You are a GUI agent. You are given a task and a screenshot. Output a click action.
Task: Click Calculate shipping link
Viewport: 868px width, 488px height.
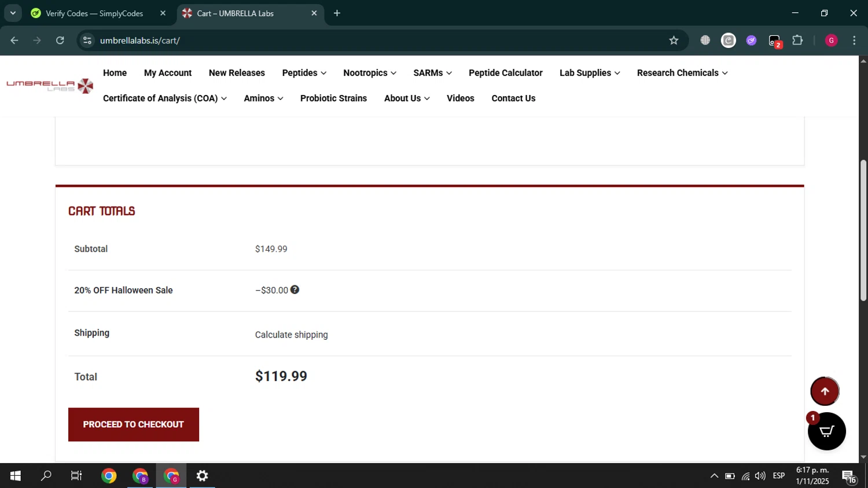click(x=291, y=335)
